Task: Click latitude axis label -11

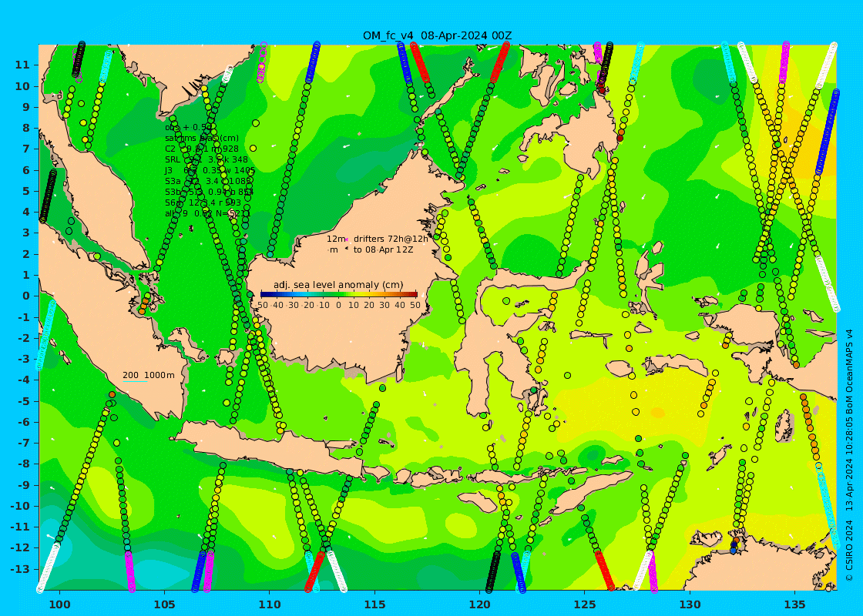Action: 20,527
